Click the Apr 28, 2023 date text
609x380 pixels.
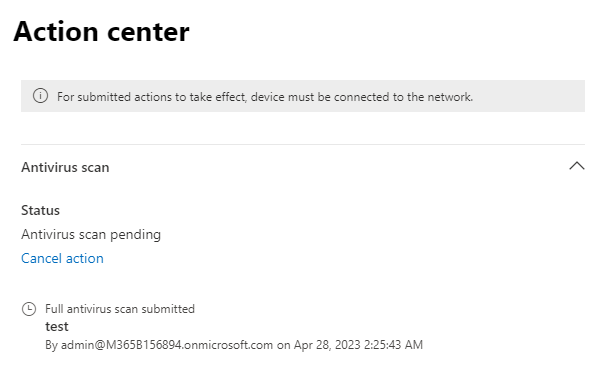pos(327,345)
